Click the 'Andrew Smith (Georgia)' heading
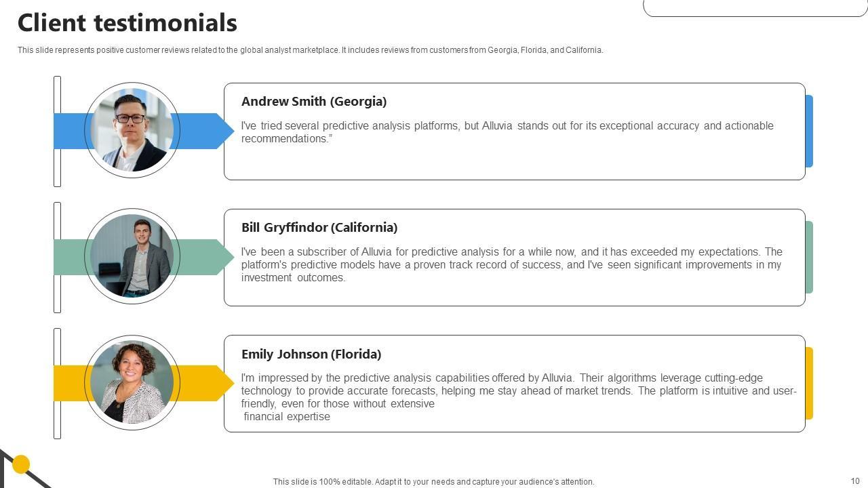 coord(314,102)
